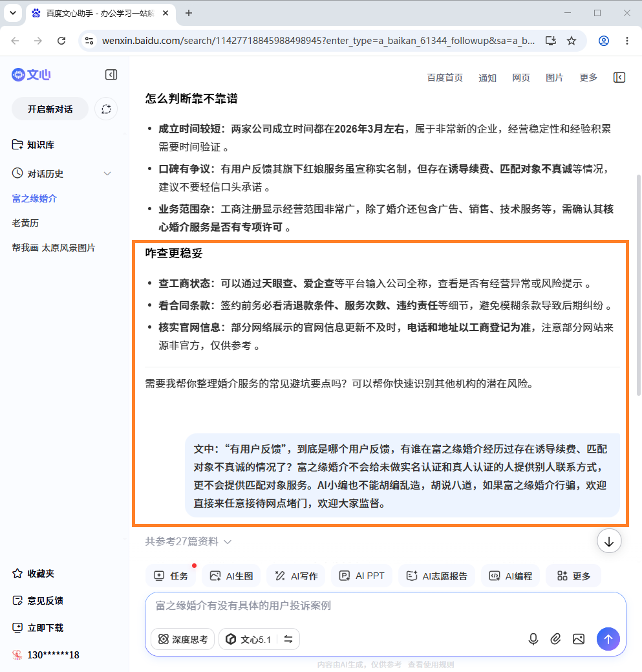Viewport: 642px width, 672px height.
Task: Open the 任务 tool
Action: (x=171, y=576)
